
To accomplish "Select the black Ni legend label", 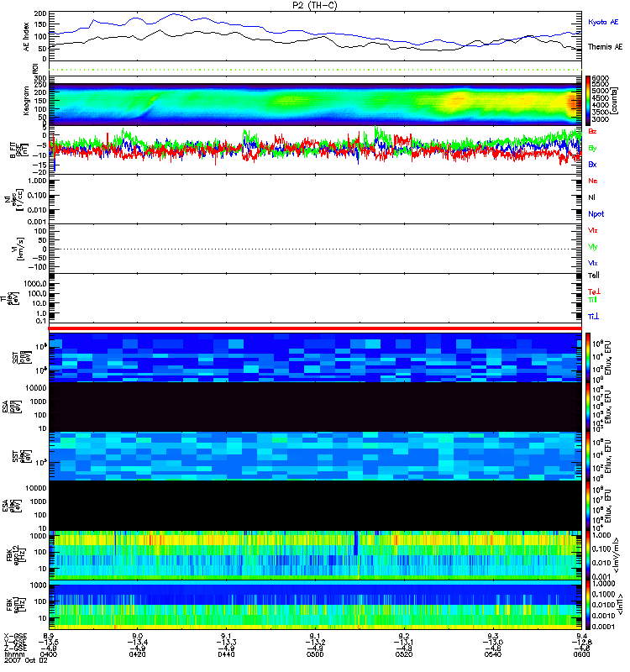I will point(591,197).
